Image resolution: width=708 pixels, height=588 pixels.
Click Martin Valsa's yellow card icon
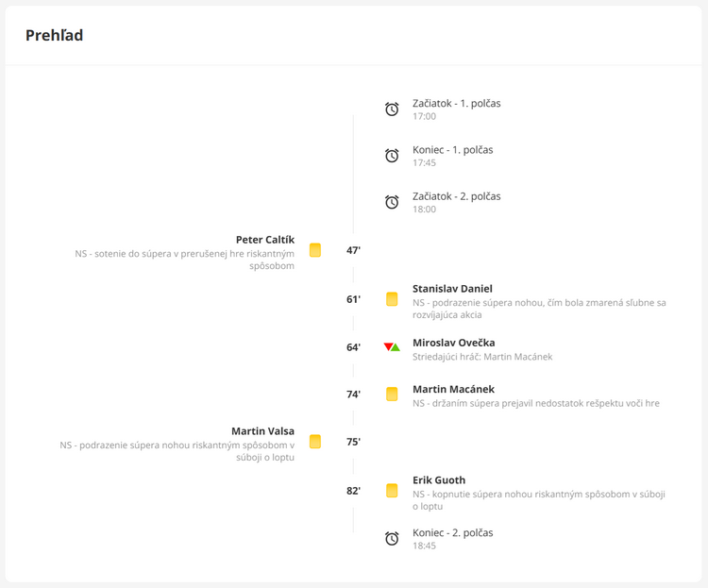315,441
